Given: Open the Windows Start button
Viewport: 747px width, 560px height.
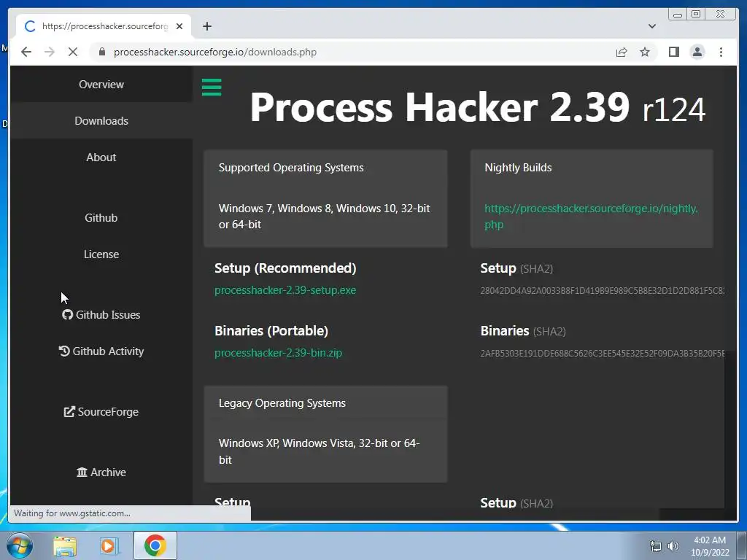Looking at the screenshot, I should click(19, 545).
